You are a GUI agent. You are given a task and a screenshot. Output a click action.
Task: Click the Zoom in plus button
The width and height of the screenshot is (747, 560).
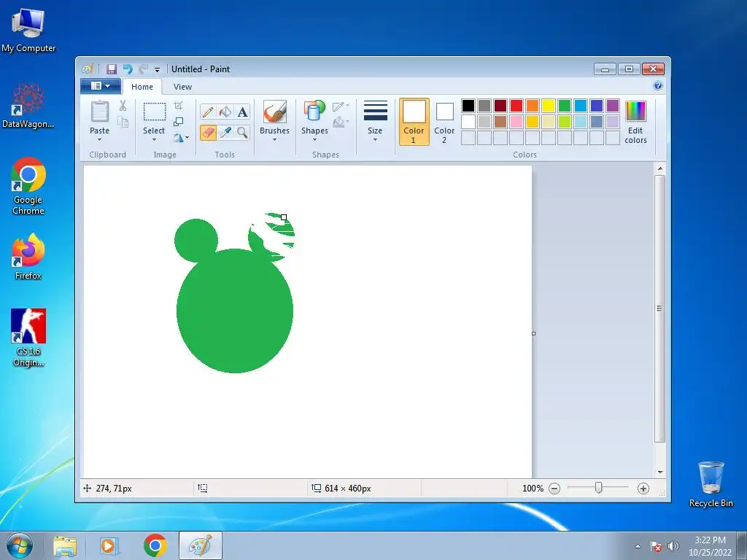(x=643, y=488)
